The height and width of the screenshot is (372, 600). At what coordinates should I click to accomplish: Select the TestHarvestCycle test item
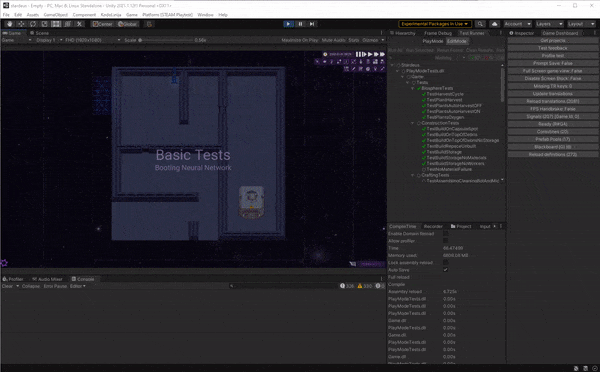coord(445,94)
